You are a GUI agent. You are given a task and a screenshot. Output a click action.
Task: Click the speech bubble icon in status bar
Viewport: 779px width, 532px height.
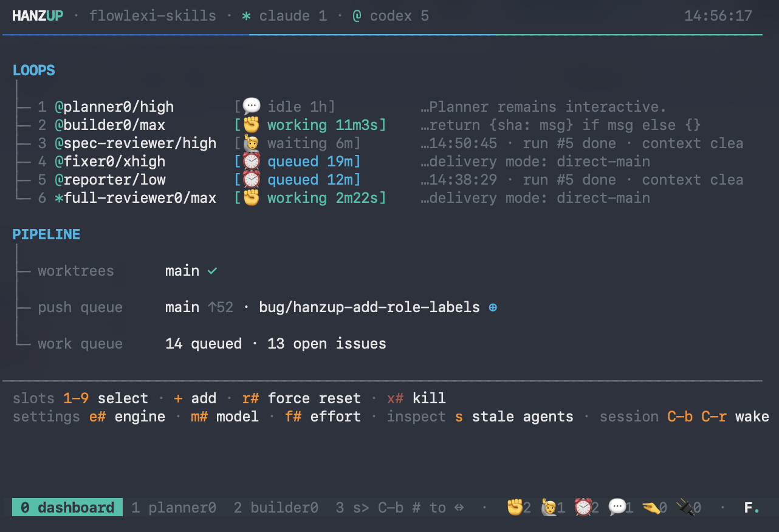tap(617, 507)
